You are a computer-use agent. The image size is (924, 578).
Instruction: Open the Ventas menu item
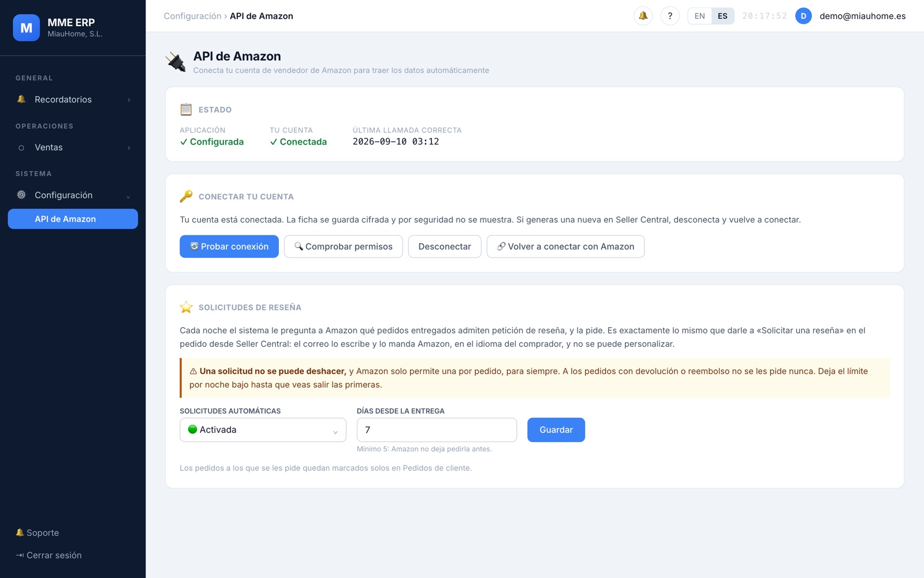(x=73, y=147)
